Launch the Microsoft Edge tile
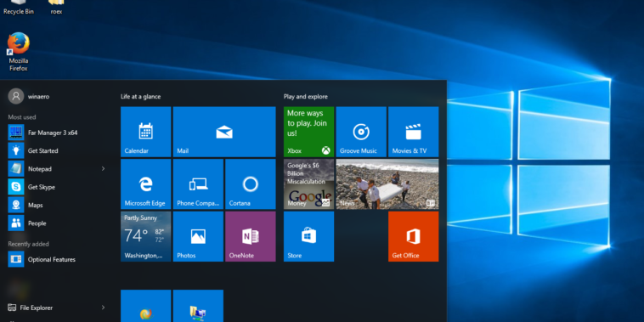Screen dimensions: 644x322 pyautogui.click(x=146, y=184)
